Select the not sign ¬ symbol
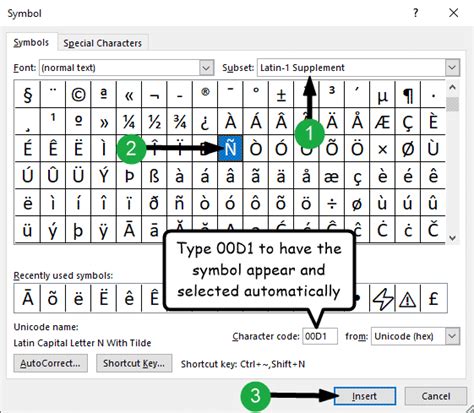This screenshot has height=413, width=474. [154, 95]
